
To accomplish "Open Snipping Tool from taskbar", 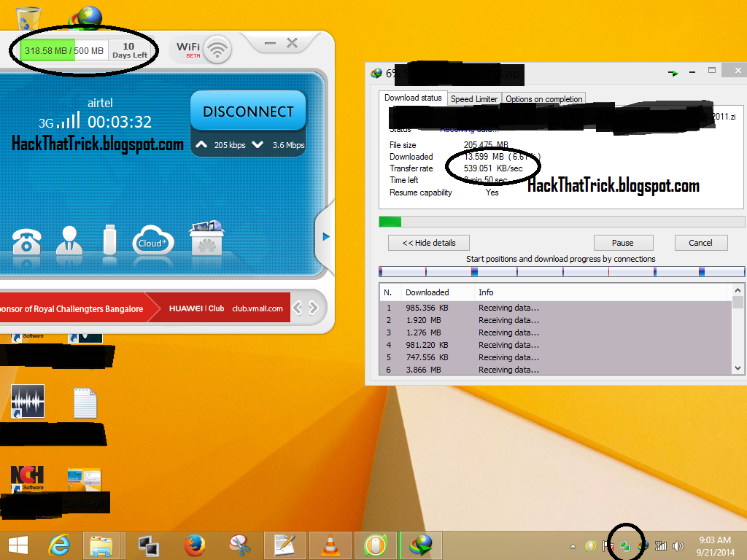I will (239, 545).
